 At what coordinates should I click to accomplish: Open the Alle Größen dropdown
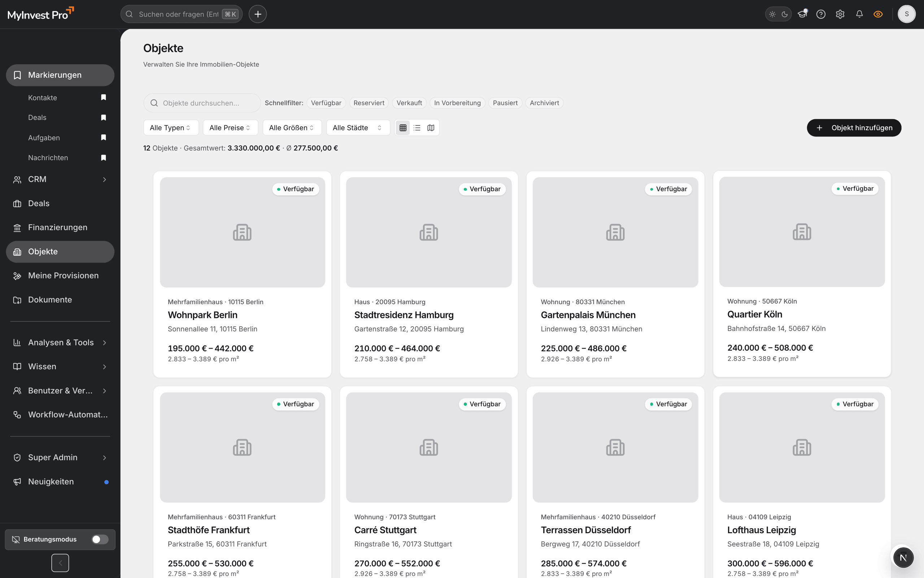tap(292, 128)
